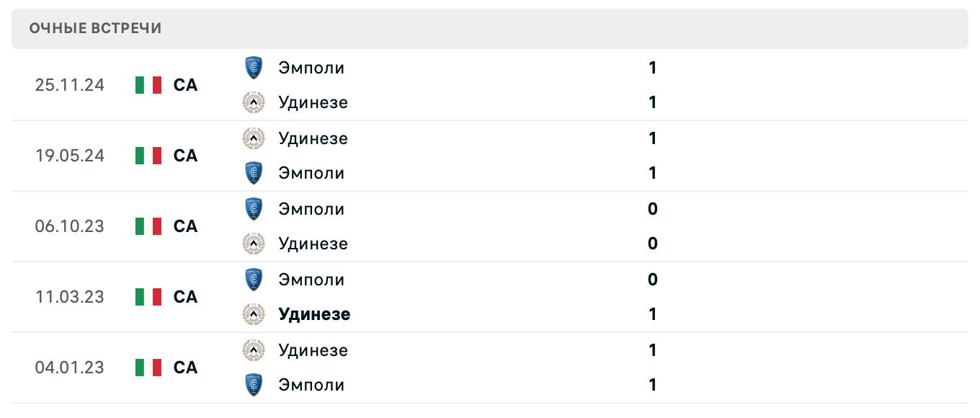Click Udinese crest in 11.03.23 match
The height and width of the screenshot is (418, 980).
coord(253,314)
